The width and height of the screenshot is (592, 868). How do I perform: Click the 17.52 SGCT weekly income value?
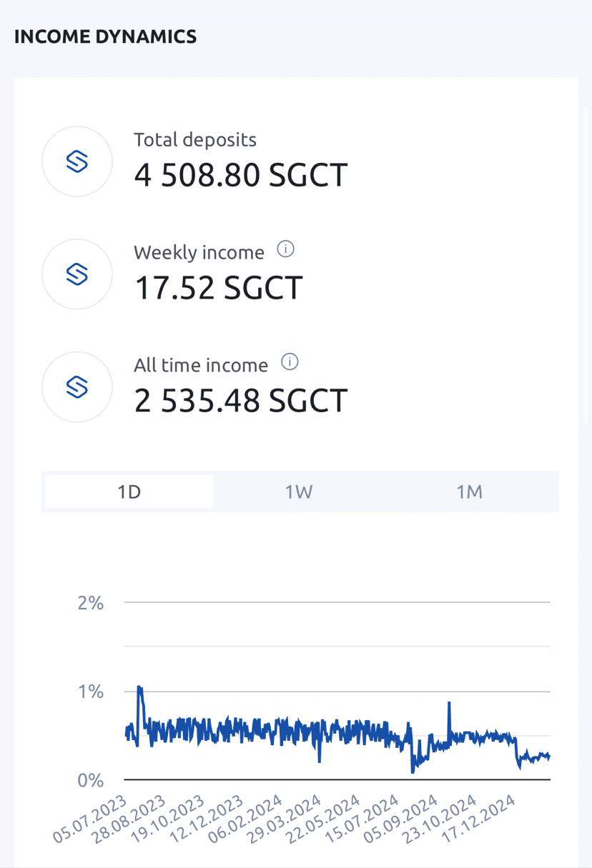(218, 287)
